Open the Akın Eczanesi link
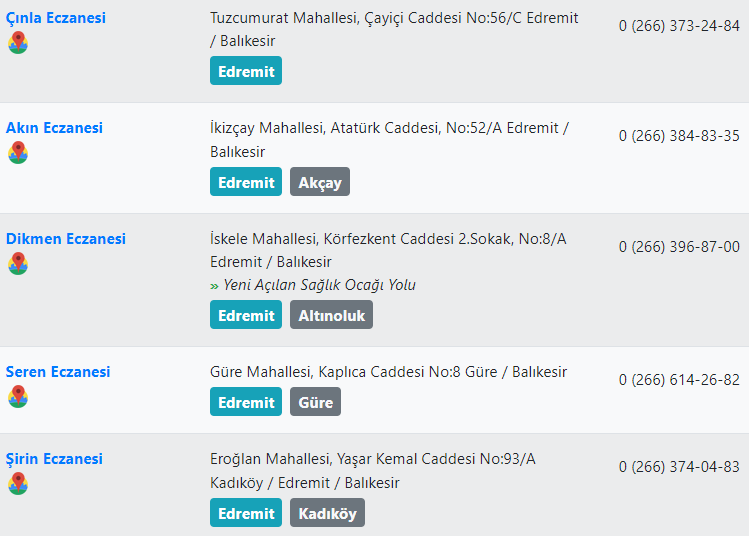The width and height of the screenshot is (749, 536). tap(54, 128)
